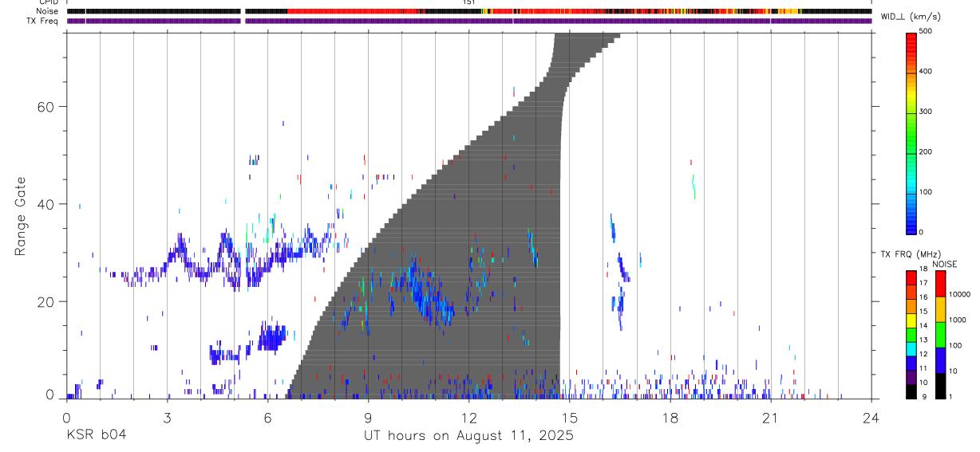Click the x-axis tick label 9

pos(368,416)
